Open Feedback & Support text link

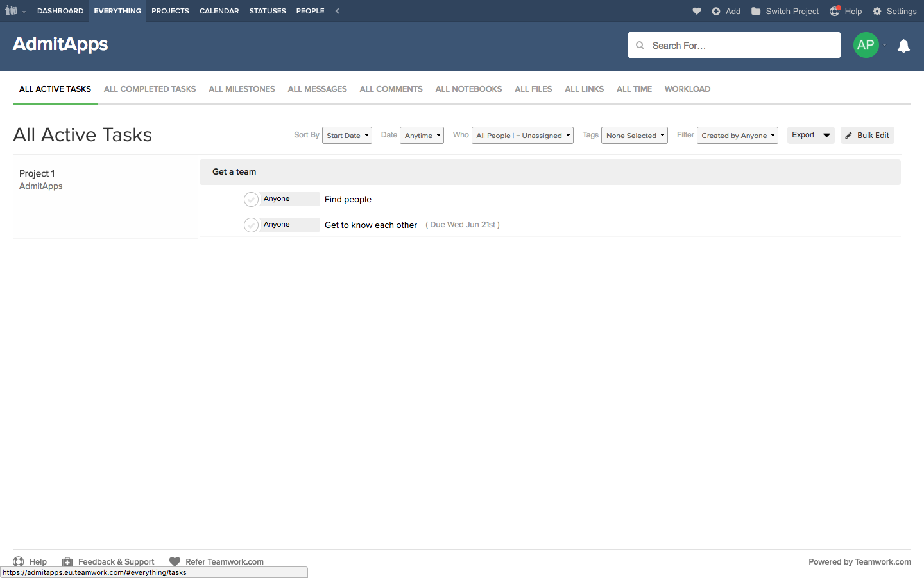tap(116, 562)
